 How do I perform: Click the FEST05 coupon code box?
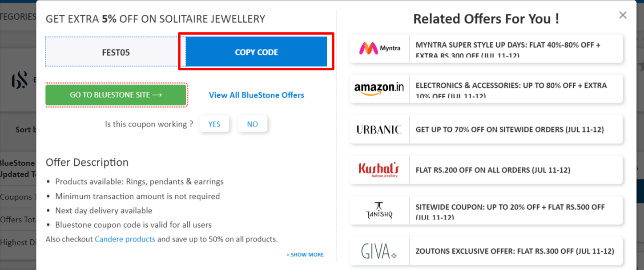(116, 52)
